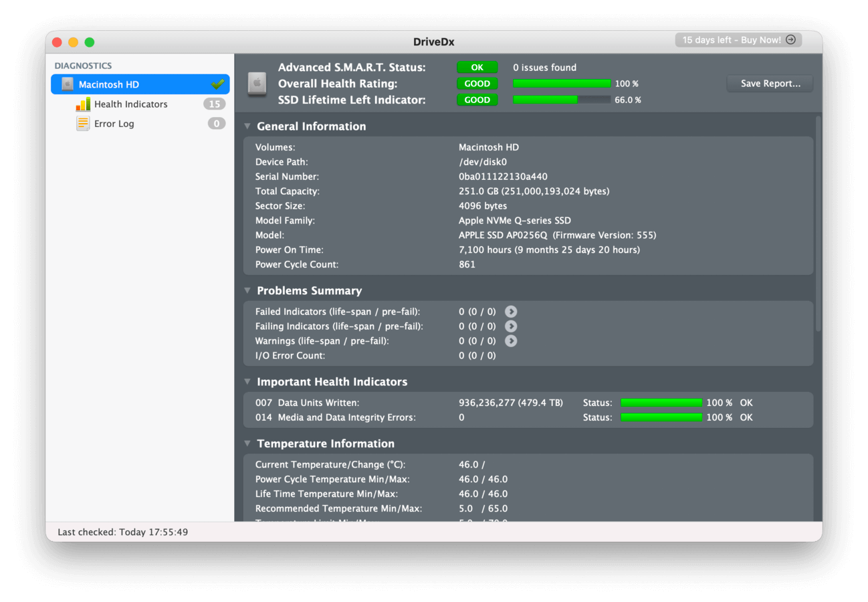Toggle the Important Health Indicators section header

click(x=247, y=381)
